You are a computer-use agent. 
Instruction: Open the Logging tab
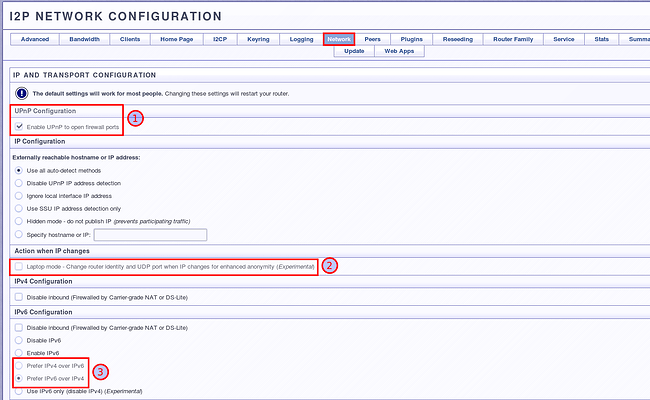301,39
